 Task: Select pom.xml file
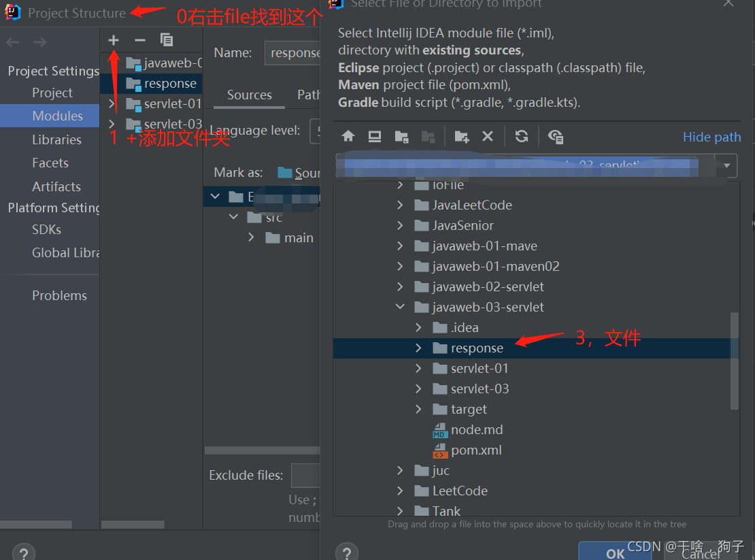475,450
